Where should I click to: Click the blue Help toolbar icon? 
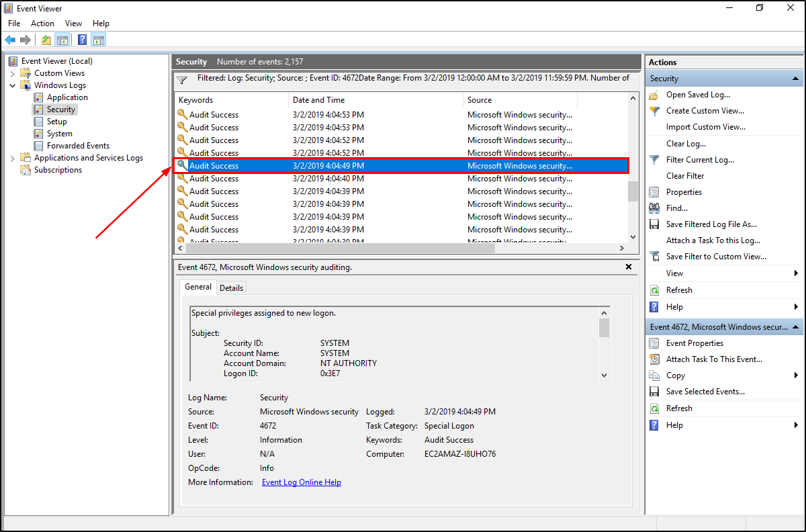coord(82,40)
